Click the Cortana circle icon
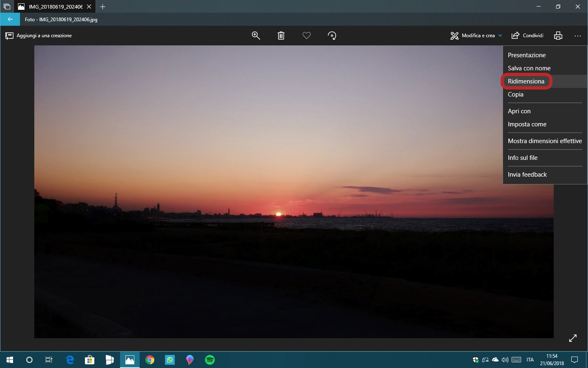 29,360
